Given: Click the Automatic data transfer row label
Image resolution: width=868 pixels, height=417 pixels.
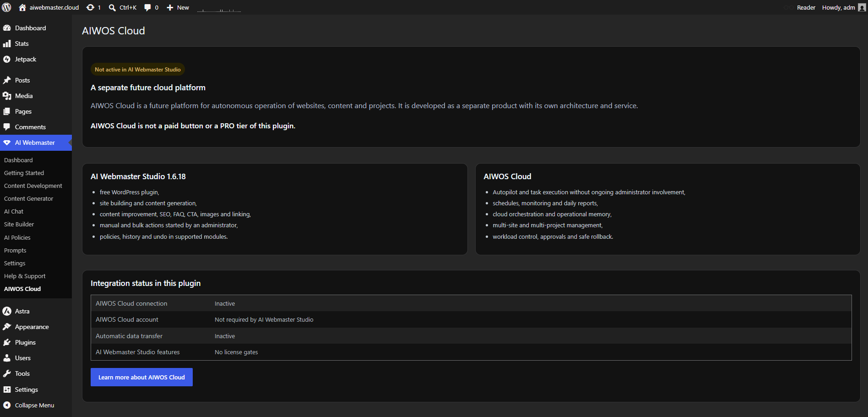Looking at the screenshot, I should (129, 336).
